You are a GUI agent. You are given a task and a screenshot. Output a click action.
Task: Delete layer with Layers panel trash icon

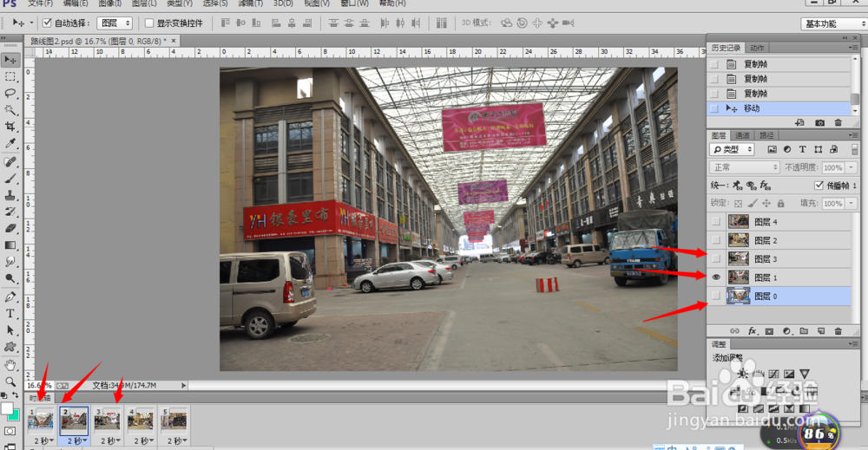[x=838, y=331]
